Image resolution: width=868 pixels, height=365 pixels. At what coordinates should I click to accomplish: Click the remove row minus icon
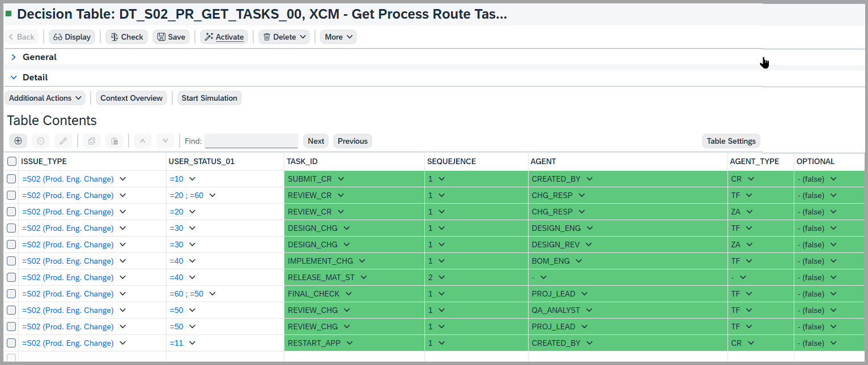[x=41, y=141]
